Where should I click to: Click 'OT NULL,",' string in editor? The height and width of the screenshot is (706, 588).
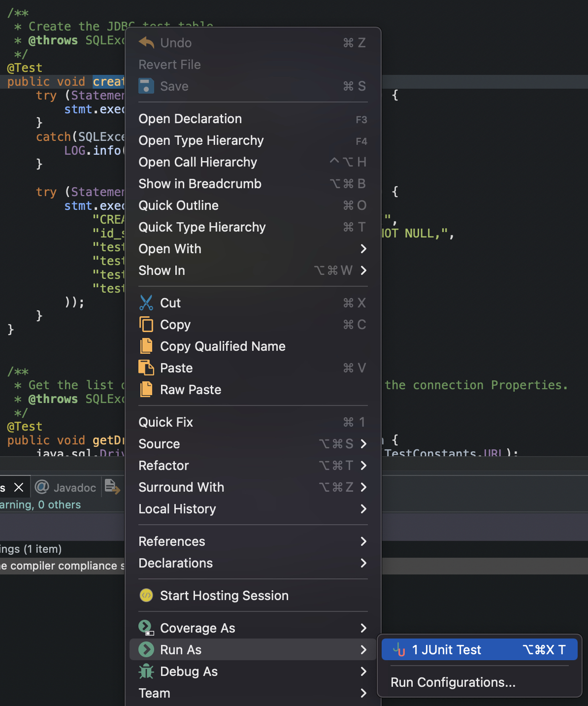click(418, 233)
